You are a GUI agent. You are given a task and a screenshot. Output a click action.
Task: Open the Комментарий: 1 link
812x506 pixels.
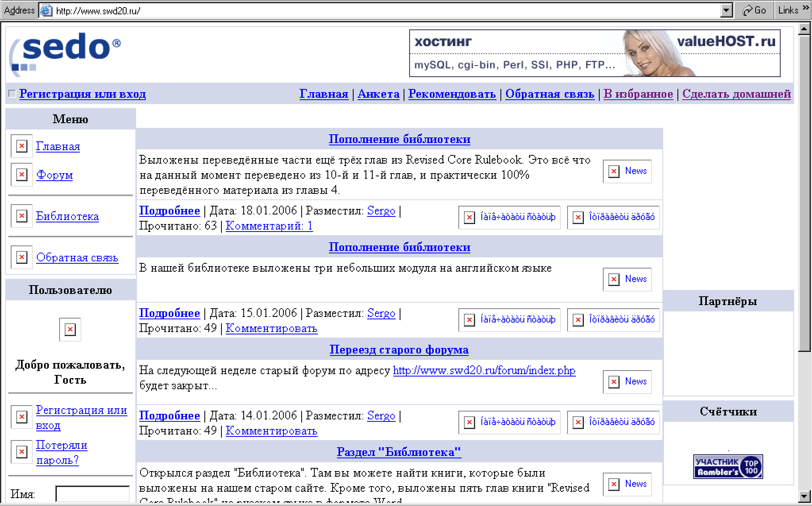269,226
